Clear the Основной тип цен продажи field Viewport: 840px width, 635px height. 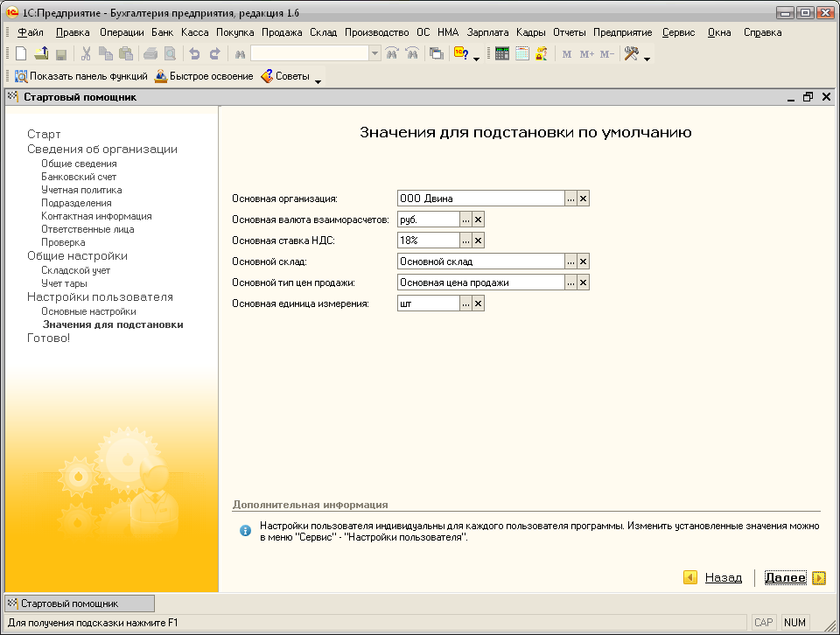584,283
